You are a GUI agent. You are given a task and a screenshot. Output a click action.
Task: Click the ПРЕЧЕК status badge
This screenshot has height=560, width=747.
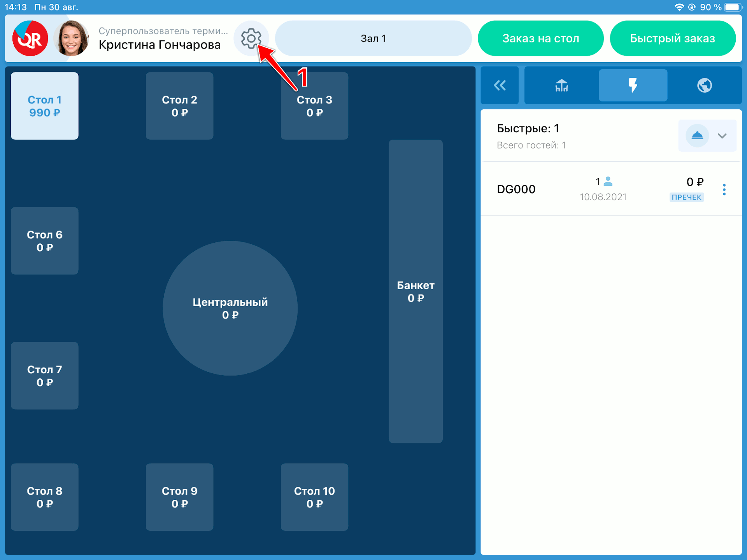point(686,197)
